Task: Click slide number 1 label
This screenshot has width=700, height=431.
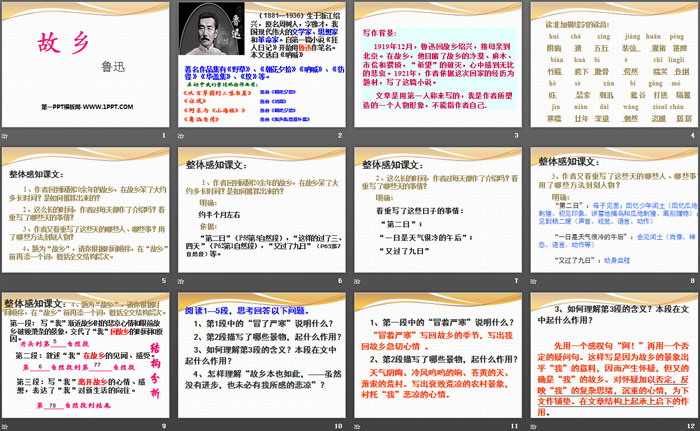Action: click(x=164, y=135)
